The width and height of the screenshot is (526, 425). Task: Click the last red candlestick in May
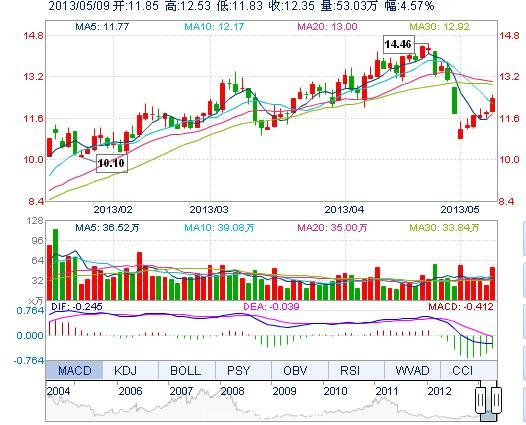pyautogui.click(x=492, y=104)
